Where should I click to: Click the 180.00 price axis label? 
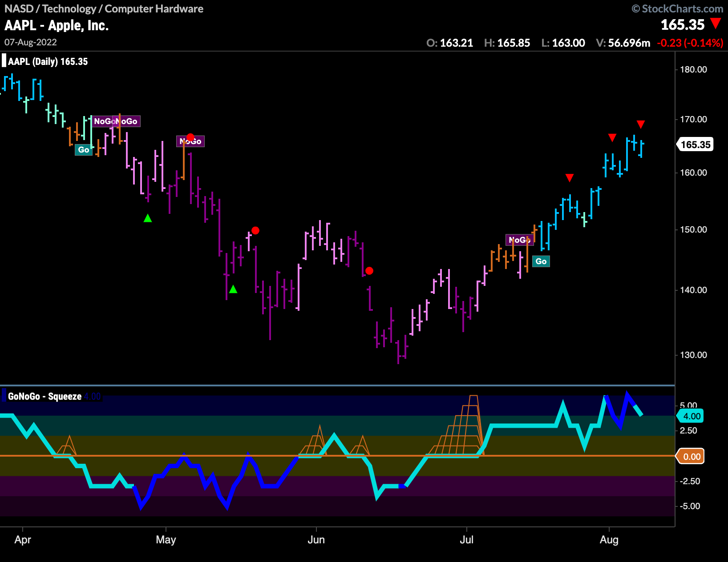693,69
